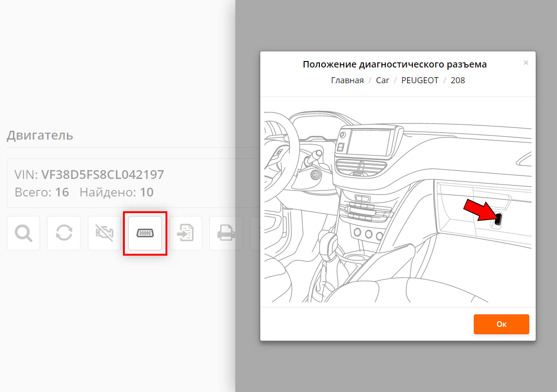Viewport: 557px width, 392px height.
Task: Click the Всего 16 counter
Action: 42,192
